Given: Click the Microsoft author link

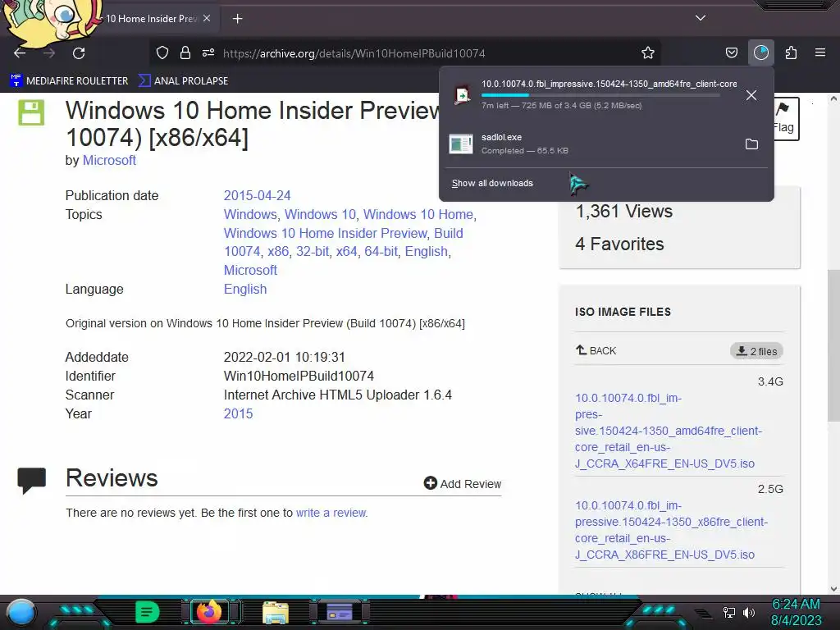Looking at the screenshot, I should pos(109,160).
